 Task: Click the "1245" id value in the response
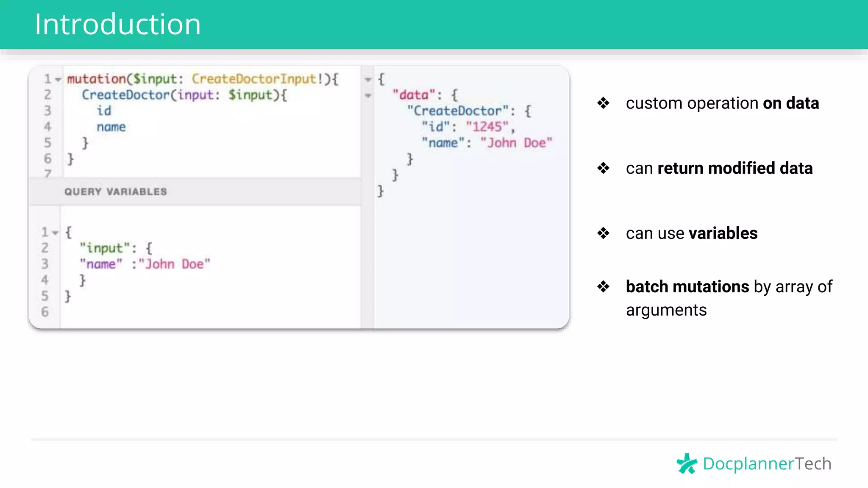(487, 127)
